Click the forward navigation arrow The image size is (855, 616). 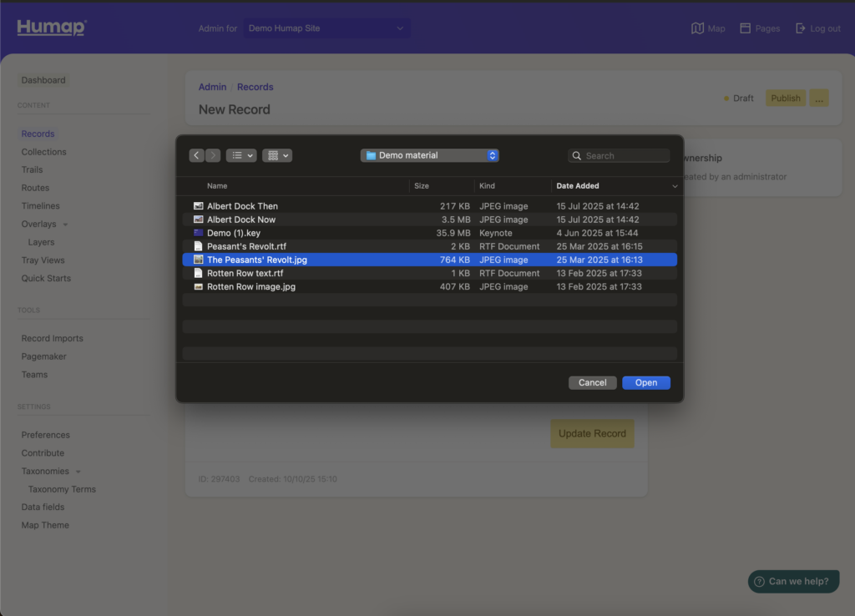(x=213, y=155)
